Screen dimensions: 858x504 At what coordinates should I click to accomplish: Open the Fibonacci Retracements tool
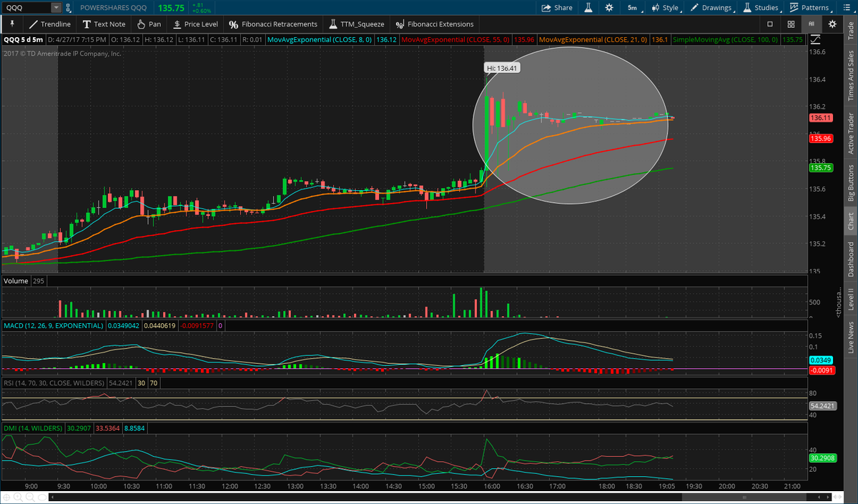tap(274, 24)
